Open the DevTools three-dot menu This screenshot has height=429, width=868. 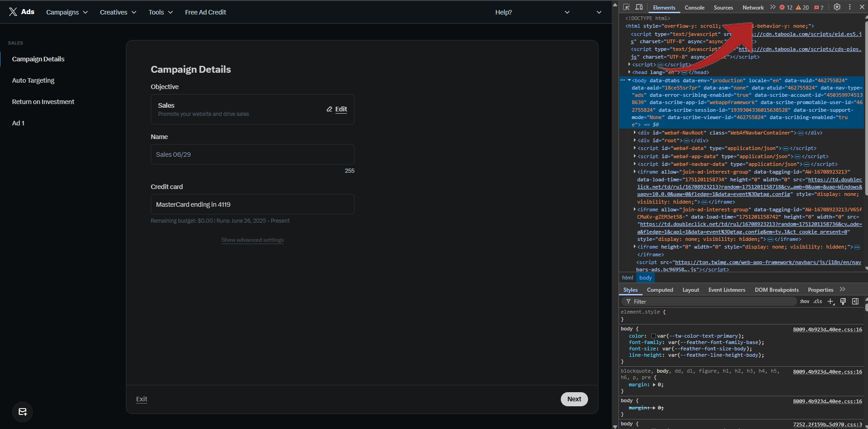[x=850, y=7]
